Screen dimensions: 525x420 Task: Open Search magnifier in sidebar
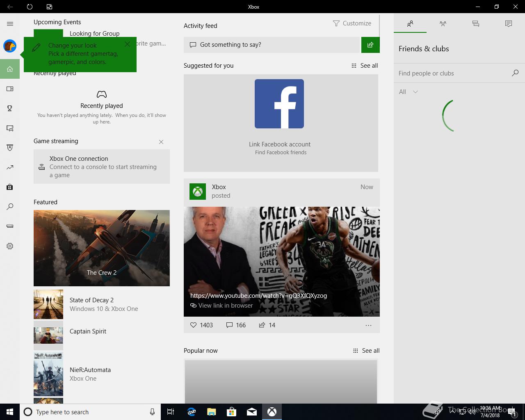(x=10, y=207)
